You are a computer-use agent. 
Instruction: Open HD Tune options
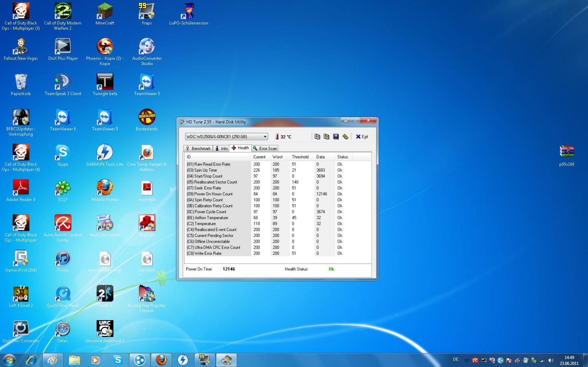[x=345, y=136]
